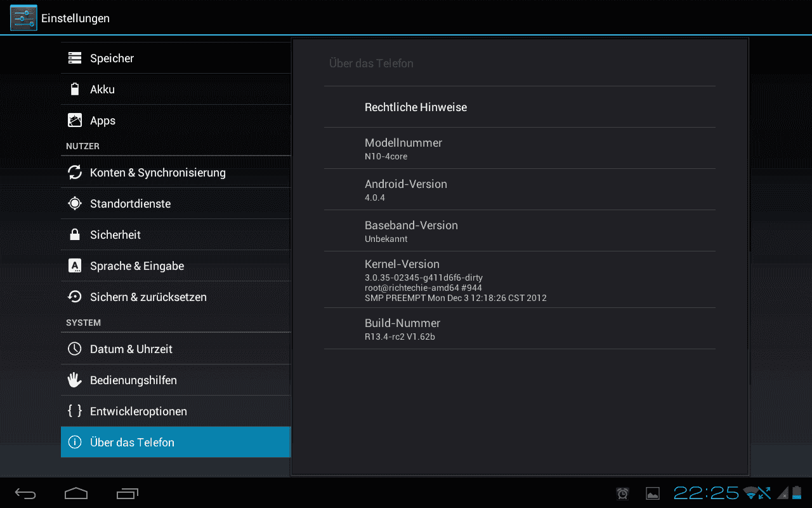This screenshot has width=812, height=508.
Task: Open the Akku settings
Action: tap(176, 90)
